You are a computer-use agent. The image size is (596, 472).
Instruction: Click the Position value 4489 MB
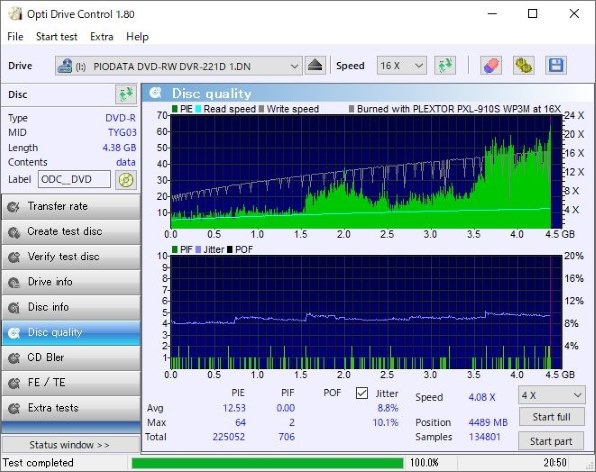point(488,422)
